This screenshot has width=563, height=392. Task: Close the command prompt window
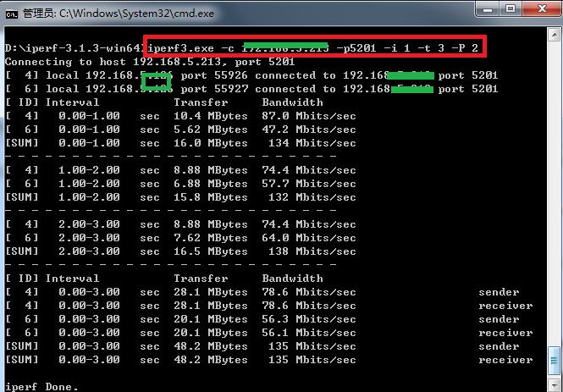tap(542, 9)
